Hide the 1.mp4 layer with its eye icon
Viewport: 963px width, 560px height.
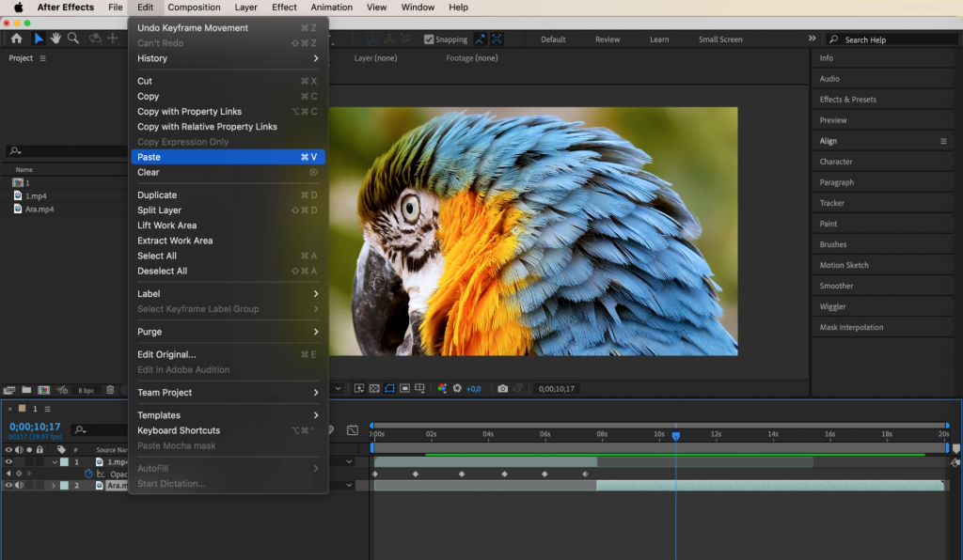click(x=8, y=460)
